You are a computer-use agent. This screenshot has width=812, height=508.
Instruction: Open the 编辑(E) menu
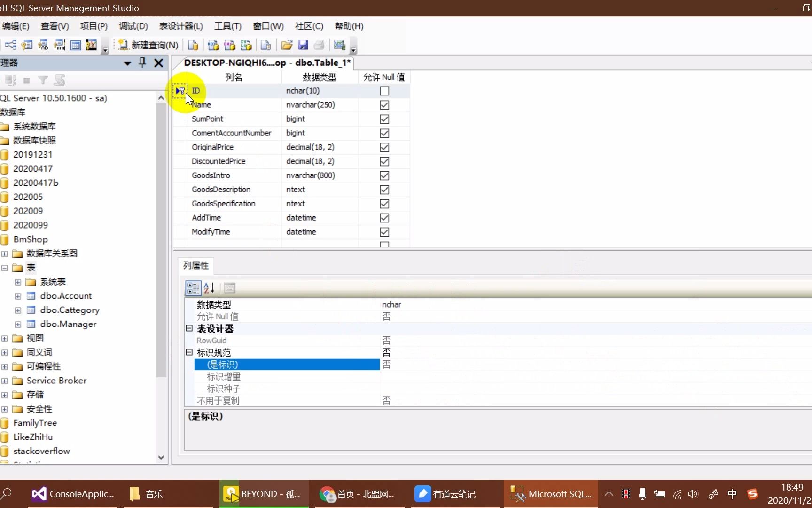point(15,26)
